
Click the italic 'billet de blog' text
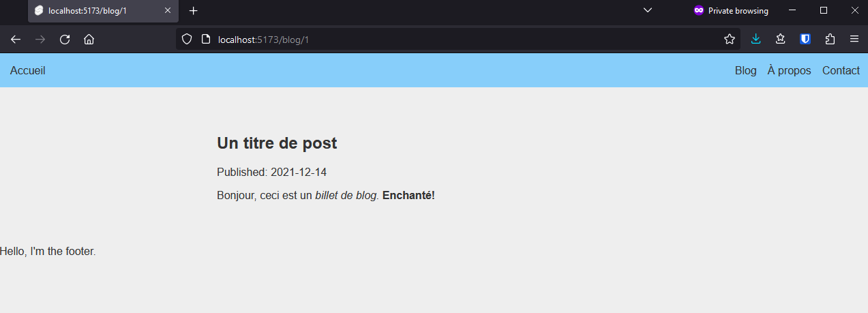point(346,196)
